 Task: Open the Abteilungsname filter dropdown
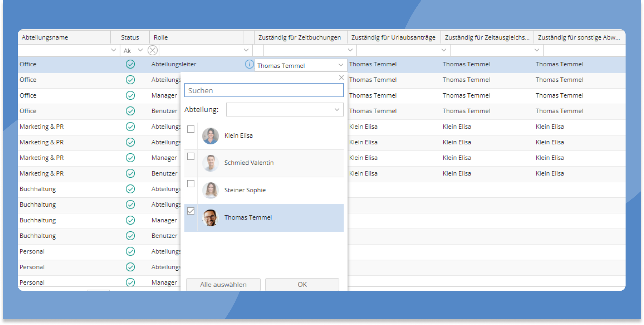[x=113, y=50]
